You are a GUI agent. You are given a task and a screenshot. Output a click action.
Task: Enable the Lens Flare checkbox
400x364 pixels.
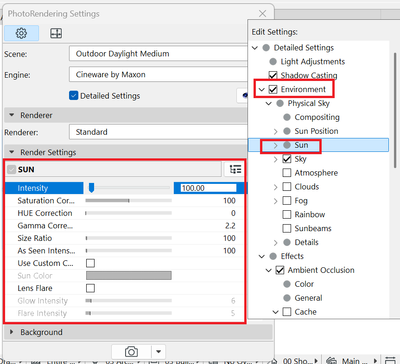click(x=90, y=288)
